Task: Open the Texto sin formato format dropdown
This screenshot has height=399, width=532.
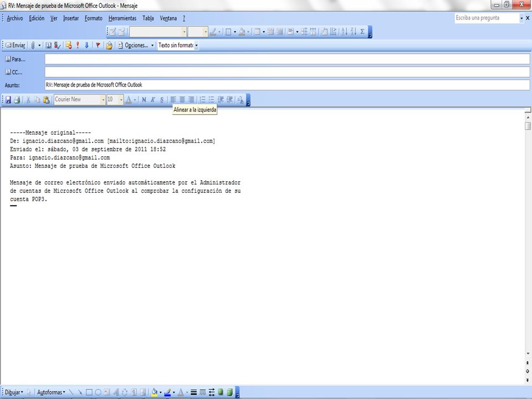Action: [196, 45]
